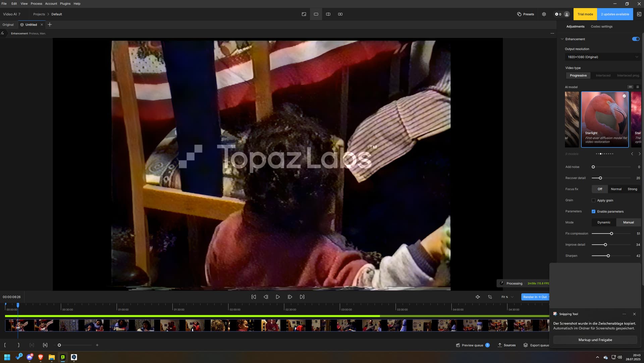Open the Discord taskbar icon
The width and height of the screenshot is (644, 363).
click(30, 357)
